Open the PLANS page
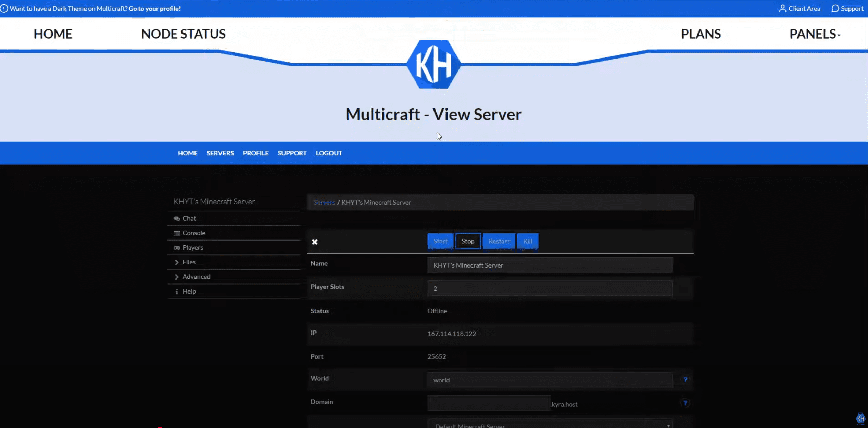The image size is (868, 428). coord(701,34)
